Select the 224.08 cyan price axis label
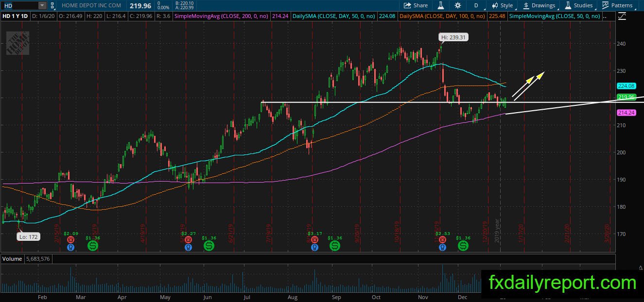 [626, 86]
